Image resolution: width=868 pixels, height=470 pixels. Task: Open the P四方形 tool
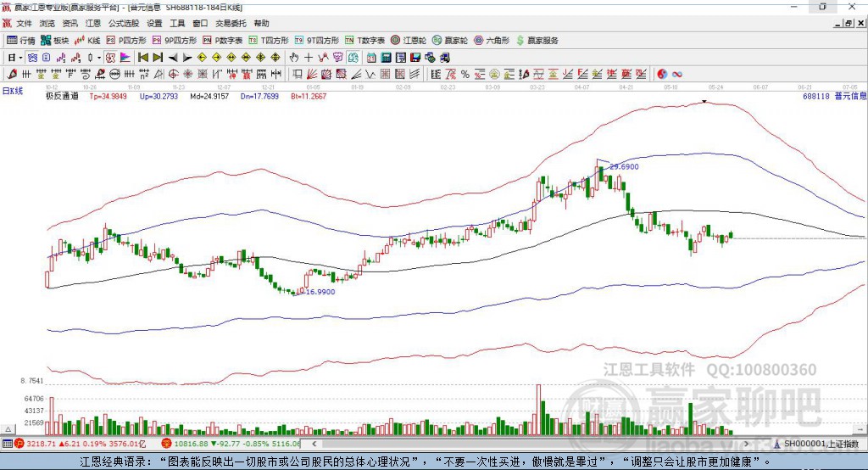(x=126, y=41)
